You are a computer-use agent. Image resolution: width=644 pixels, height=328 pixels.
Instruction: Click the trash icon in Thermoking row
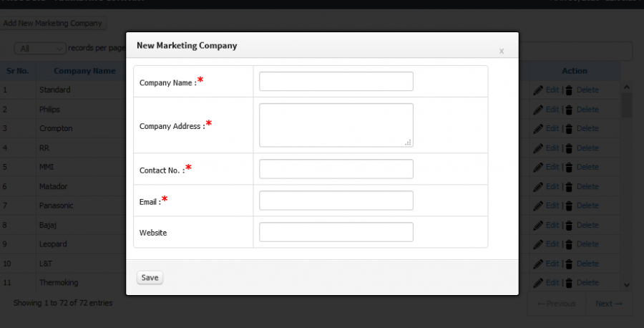pyautogui.click(x=569, y=283)
